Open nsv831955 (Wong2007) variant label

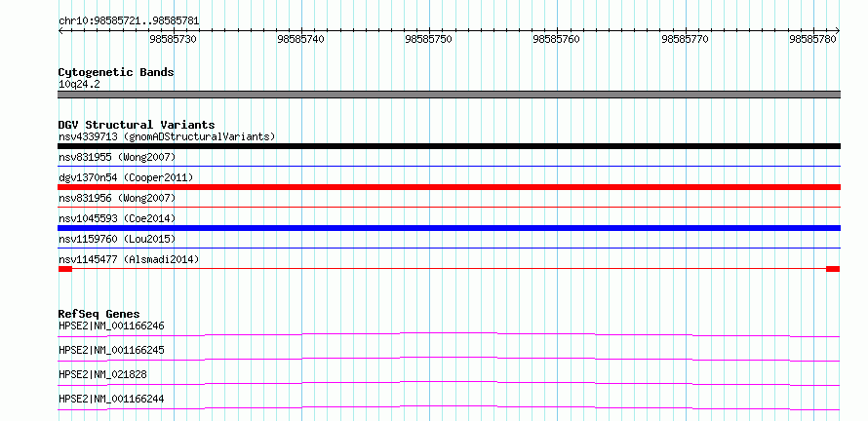[x=117, y=157]
